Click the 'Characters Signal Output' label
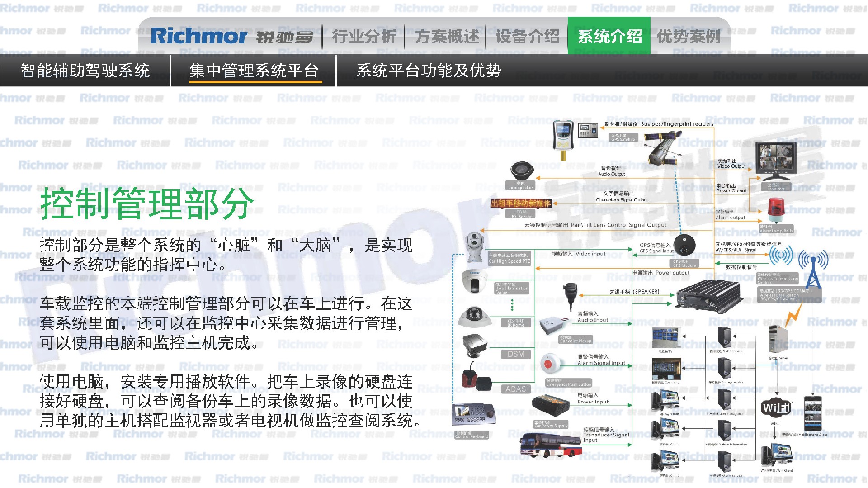868x488 pixels. (622, 199)
